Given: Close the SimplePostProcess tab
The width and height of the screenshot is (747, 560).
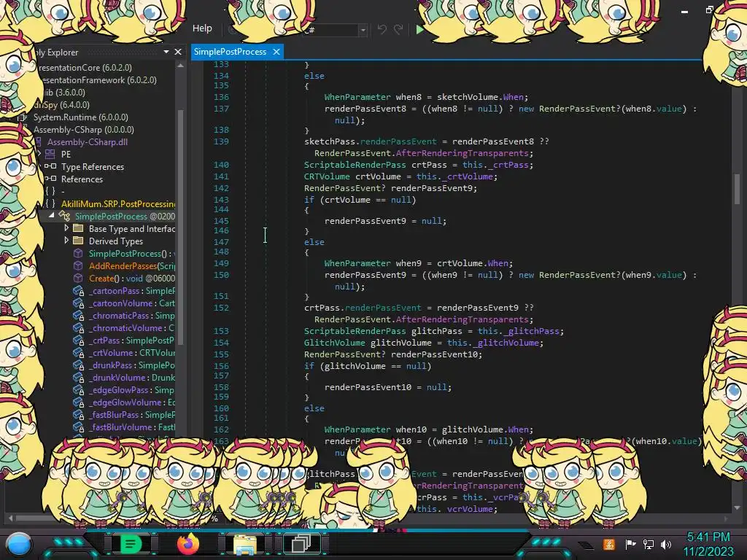Looking at the screenshot, I should (x=276, y=52).
